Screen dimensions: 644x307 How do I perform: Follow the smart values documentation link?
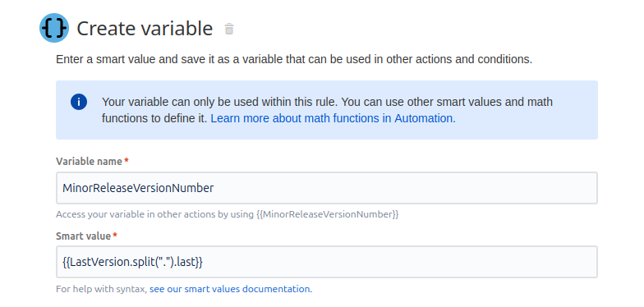pos(231,289)
